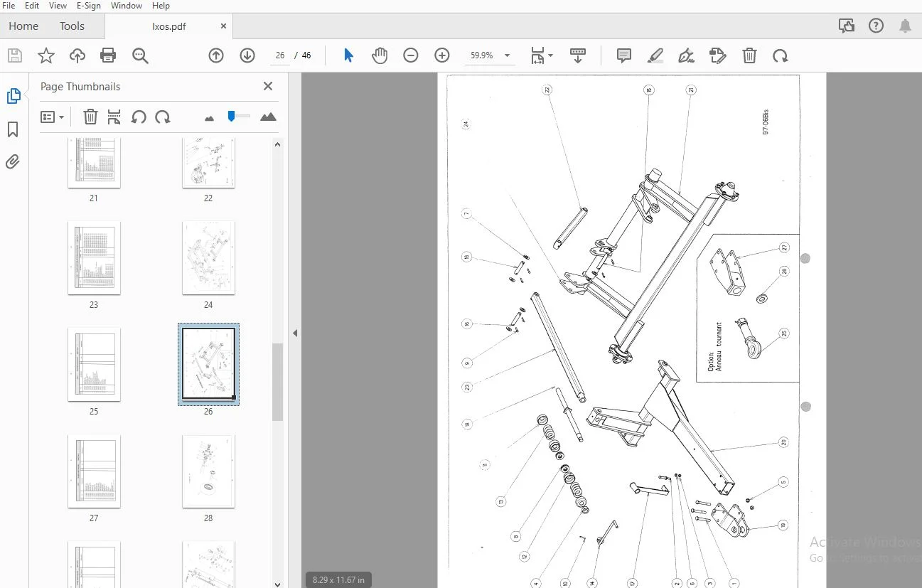Select page 24 thumbnail
This screenshot has width=922, height=588.
(x=208, y=257)
